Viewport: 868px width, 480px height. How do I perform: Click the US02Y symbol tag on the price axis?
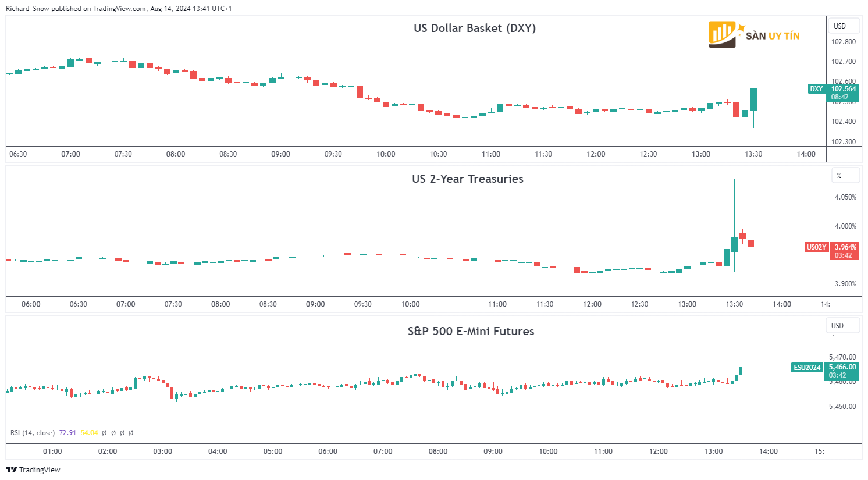816,247
